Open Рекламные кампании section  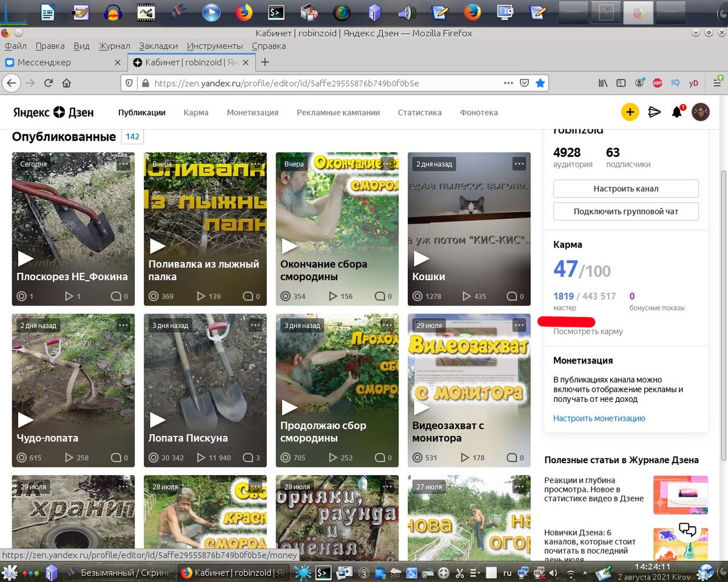338,112
